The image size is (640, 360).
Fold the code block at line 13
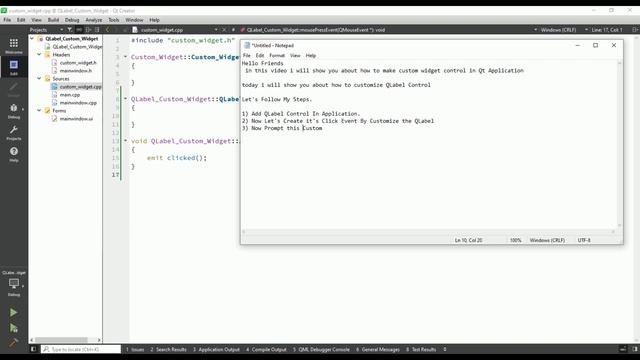pos(126,141)
